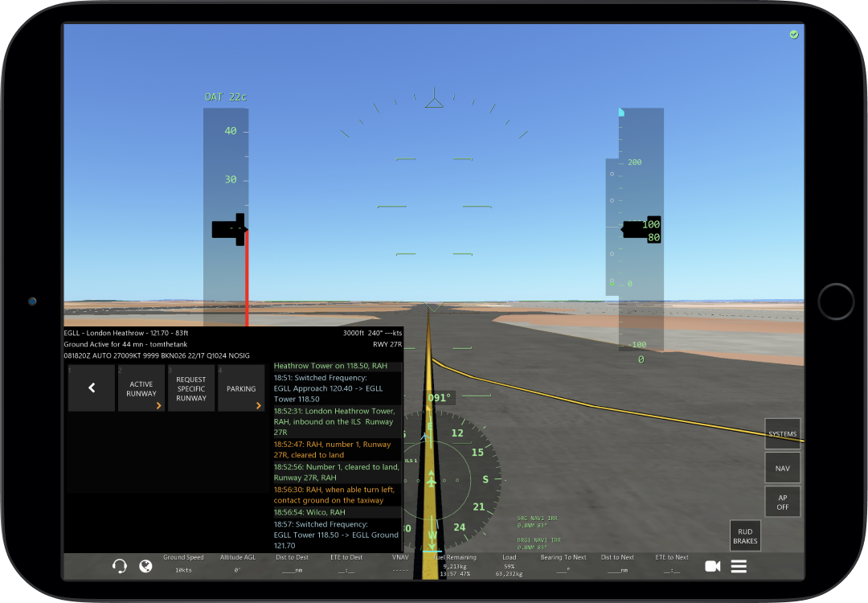Image resolution: width=868 pixels, height=603 pixels.
Task: Expand the PARKING options submenu
Action: tap(241, 388)
